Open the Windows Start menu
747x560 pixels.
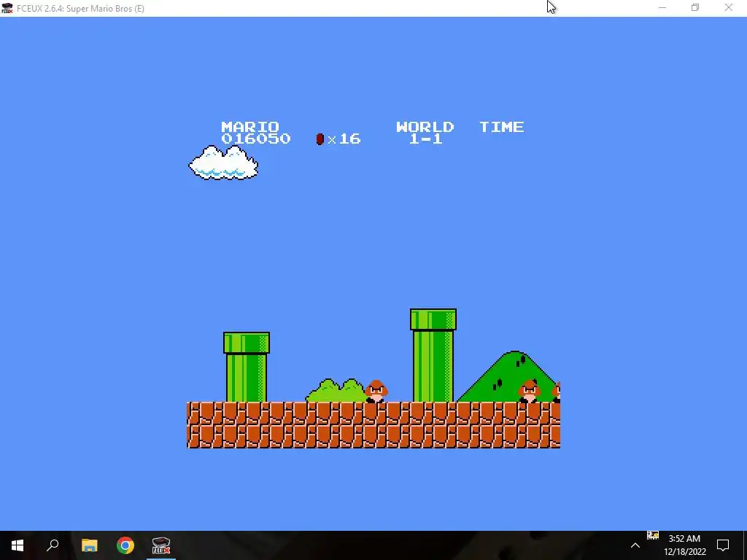[18, 545]
